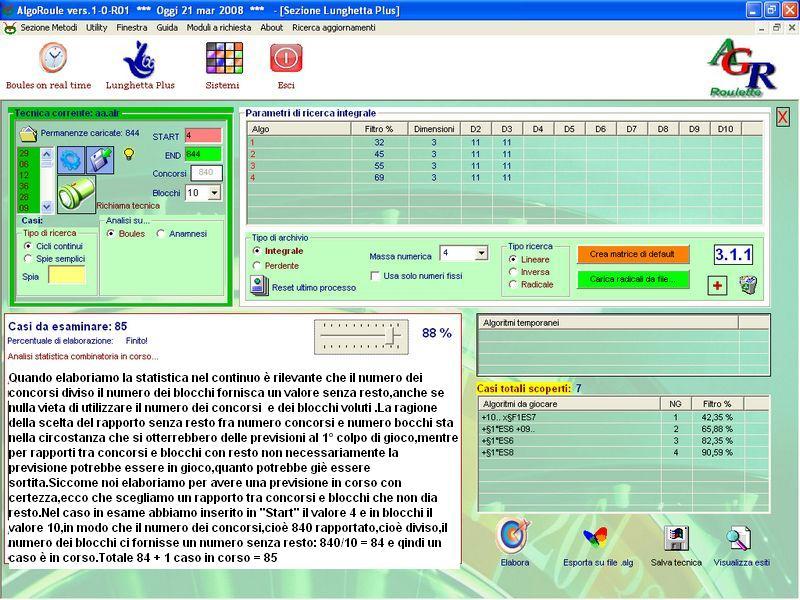Click the Algoritmi da giocare header

click(x=569, y=404)
